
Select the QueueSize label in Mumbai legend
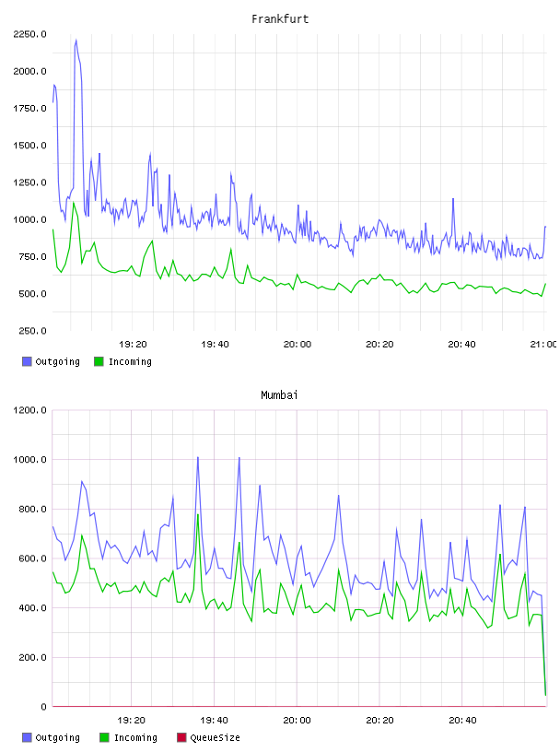pyautogui.click(x=215, y=738)
